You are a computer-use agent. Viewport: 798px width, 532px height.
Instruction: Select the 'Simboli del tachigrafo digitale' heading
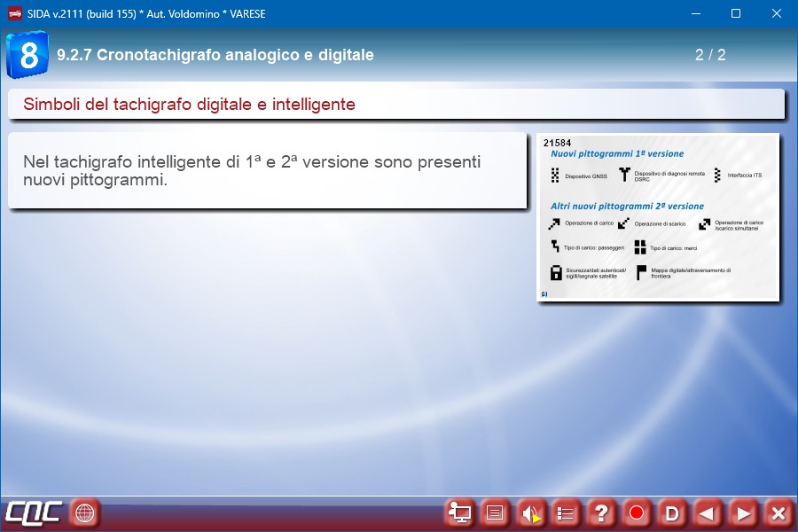pyautogui.click(x=189, y=105)
